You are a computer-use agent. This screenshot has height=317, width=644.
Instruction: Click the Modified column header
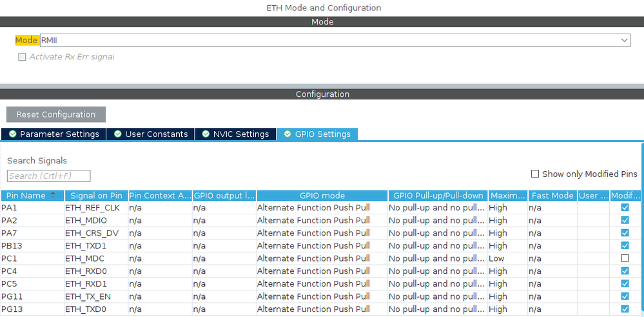[x=625, y=196]
